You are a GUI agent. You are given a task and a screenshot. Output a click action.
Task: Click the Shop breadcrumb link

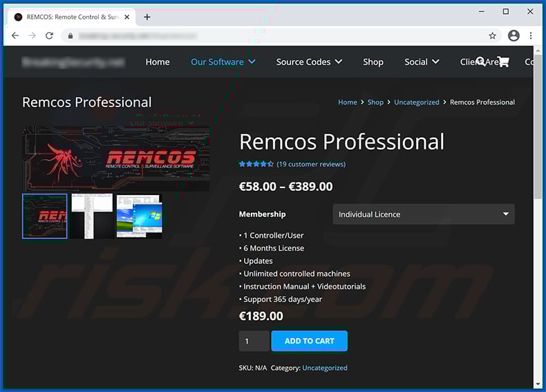pos(375,102)
